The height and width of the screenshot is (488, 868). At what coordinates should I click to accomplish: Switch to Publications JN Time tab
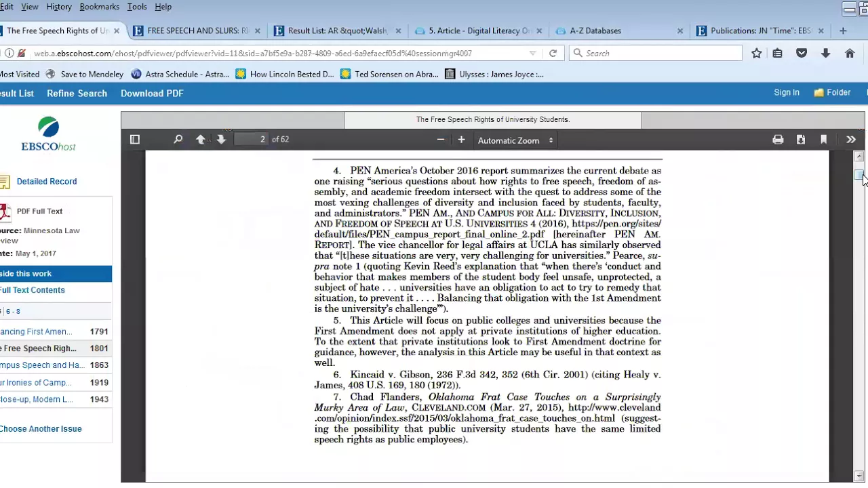click(761, 30)
